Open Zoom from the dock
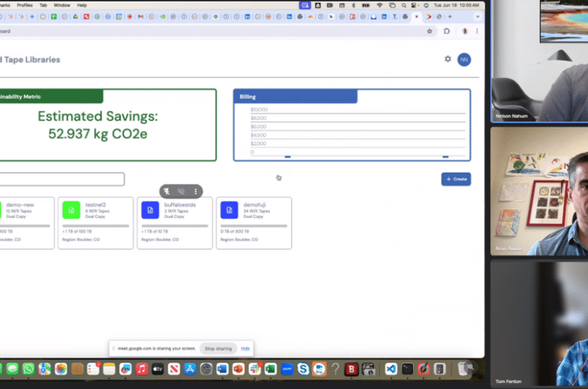The width and height of the screenshot is (588, 389). click(287, 369)
